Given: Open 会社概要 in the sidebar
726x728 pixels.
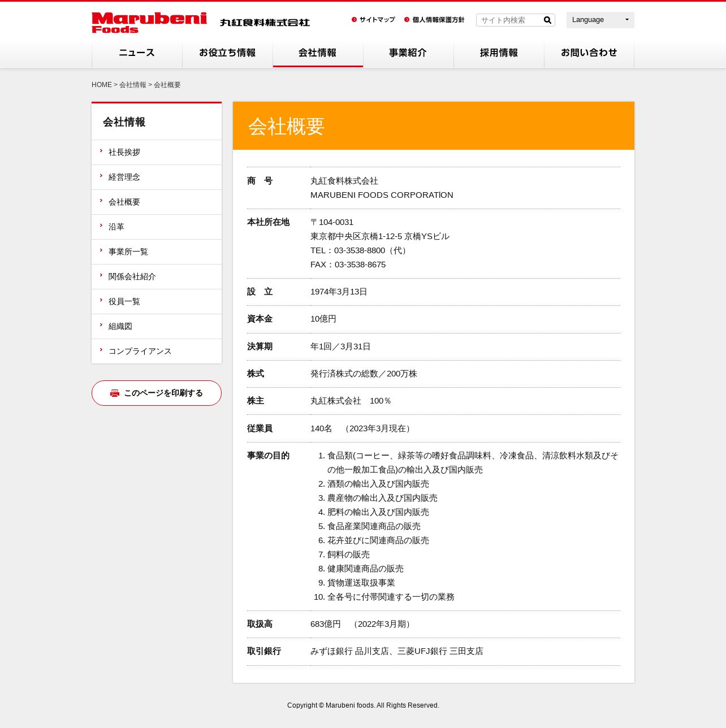Looking at the screenshot, I should (x=157, y=202).
